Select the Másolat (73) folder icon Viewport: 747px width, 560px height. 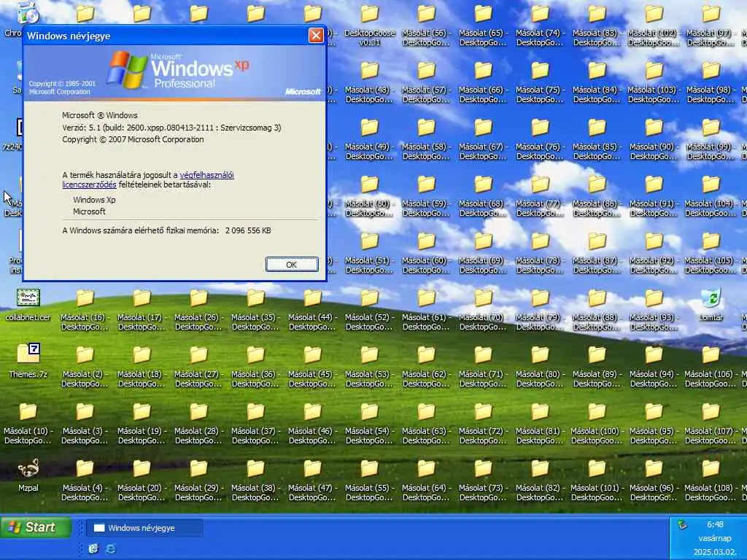click(483, 469)
